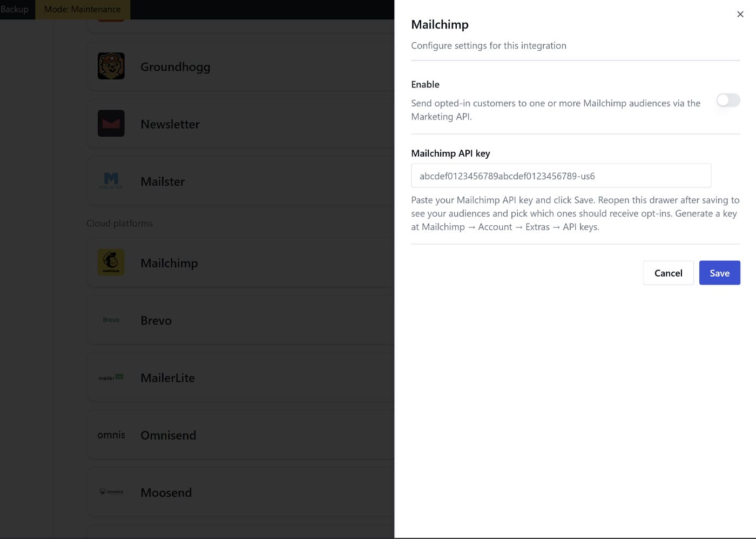Click the Mailster M logo icon
Screen dimensions: 756x539
111,180
